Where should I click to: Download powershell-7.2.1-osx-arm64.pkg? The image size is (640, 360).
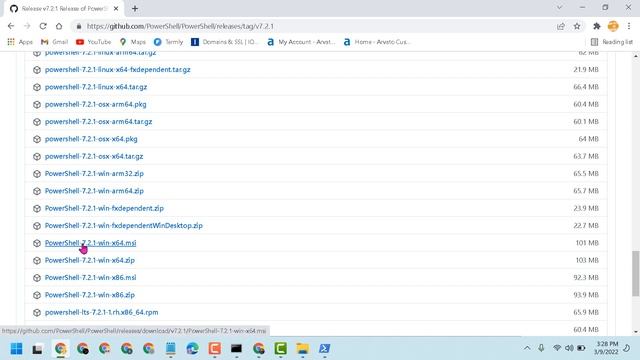click(96, 104)
